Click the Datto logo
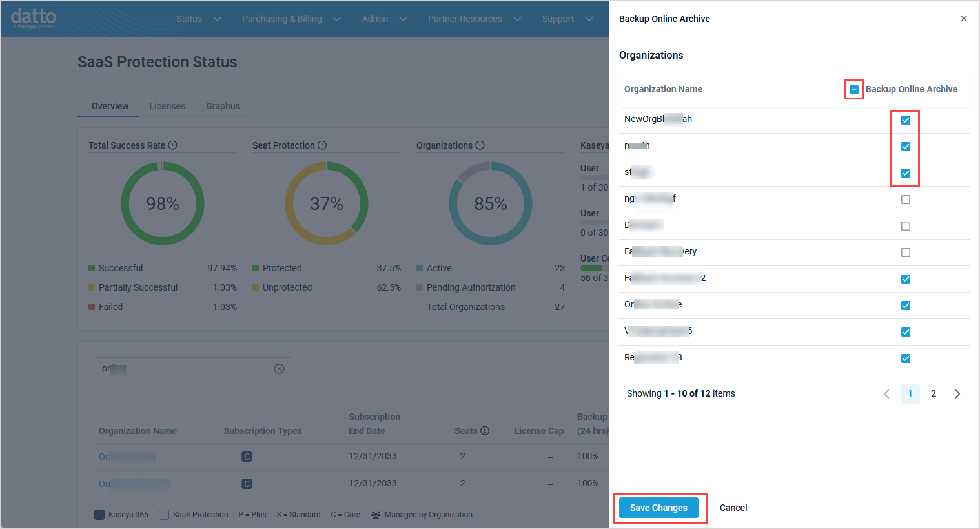Viewport: 980px width, 529px height. pyautogui.click(x=34, y=18)
